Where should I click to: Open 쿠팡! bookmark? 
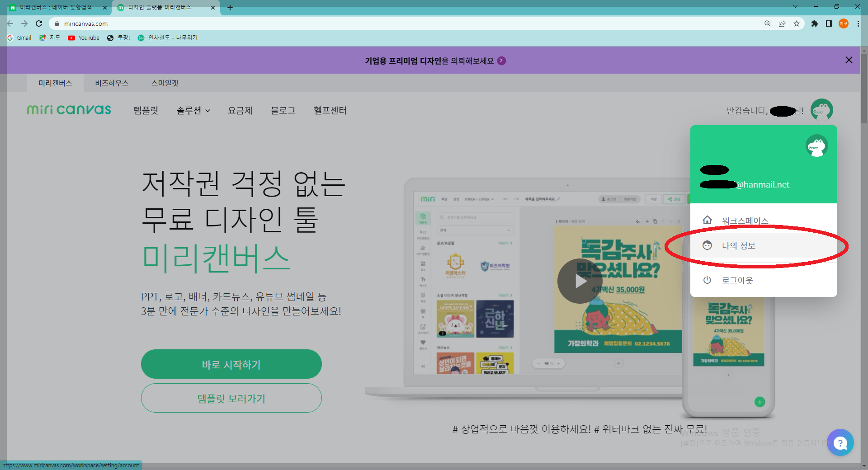point(118,38)
